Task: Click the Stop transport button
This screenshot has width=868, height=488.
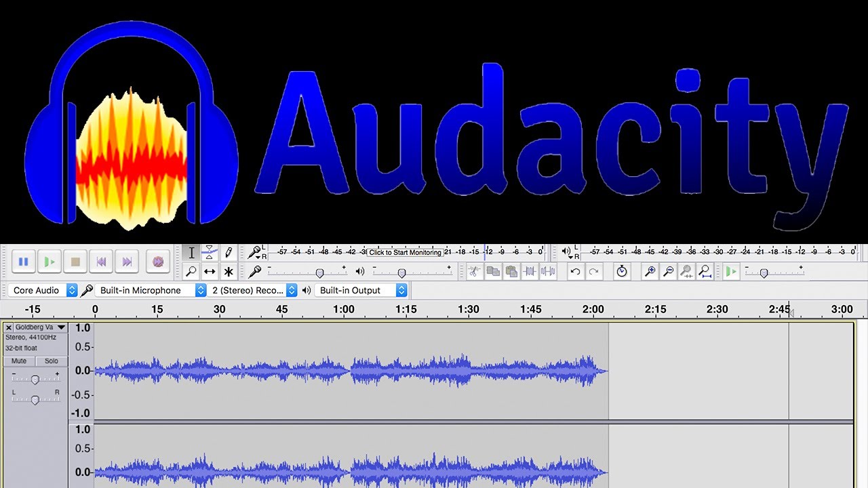Action: 75,261
